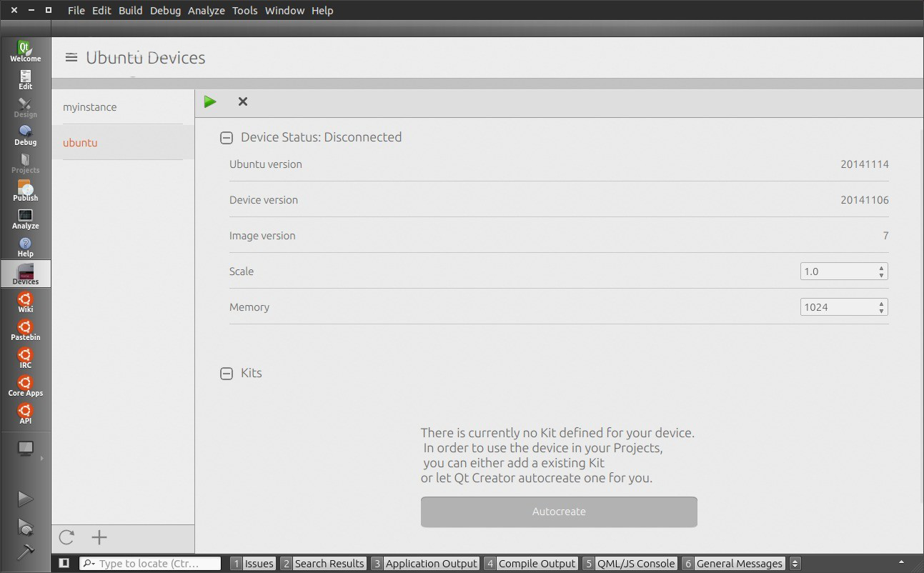Switch to Edit mode

click(25, 79)
